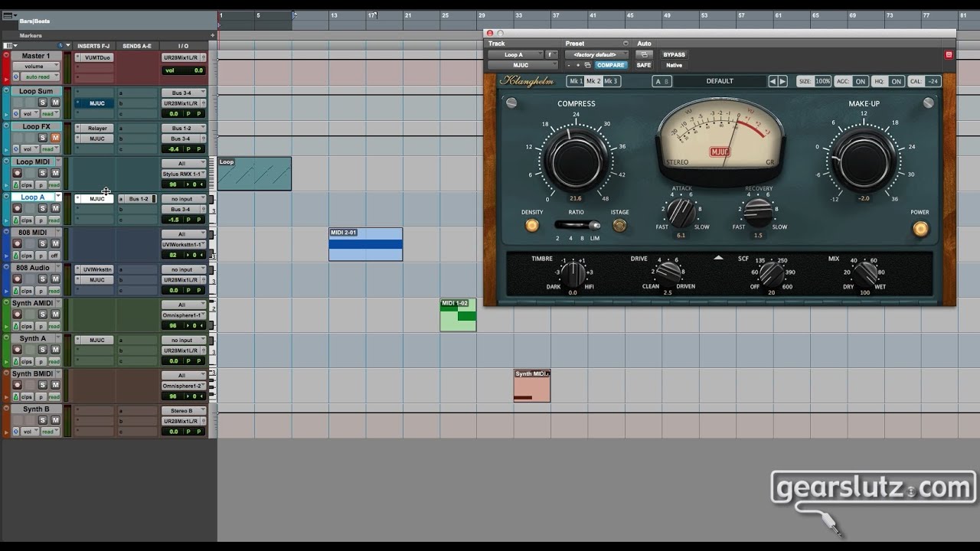Image resolution: width=980 pixels, height=551 pixels.
Task: Record-enable the Synth AMIDI track
Action: click(17, 315)
